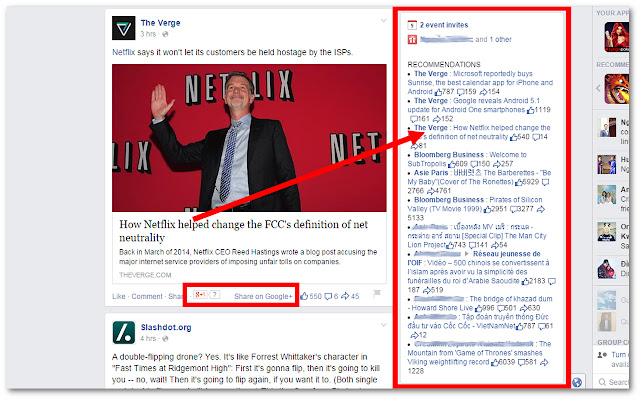This screenshot has height=400, width=640.
Task: Click the calendar icon beside event invites
Action: point(412,25)
